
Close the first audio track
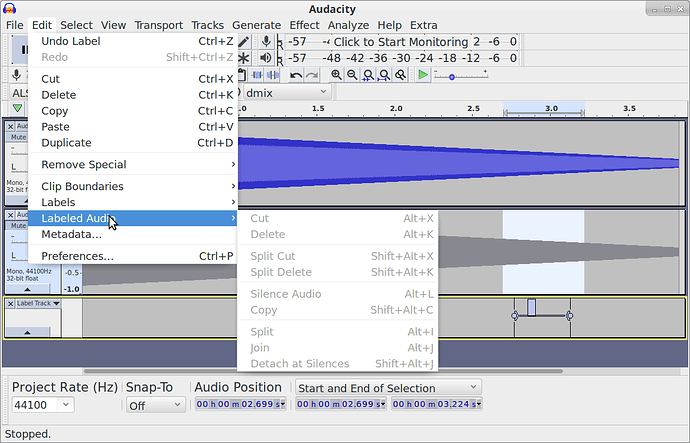[11, 127]
